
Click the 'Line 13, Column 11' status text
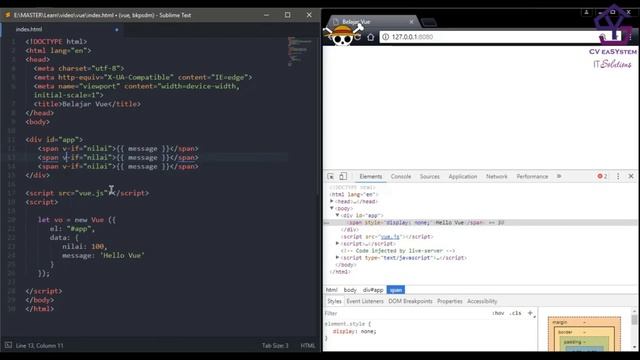coord(40,345)
